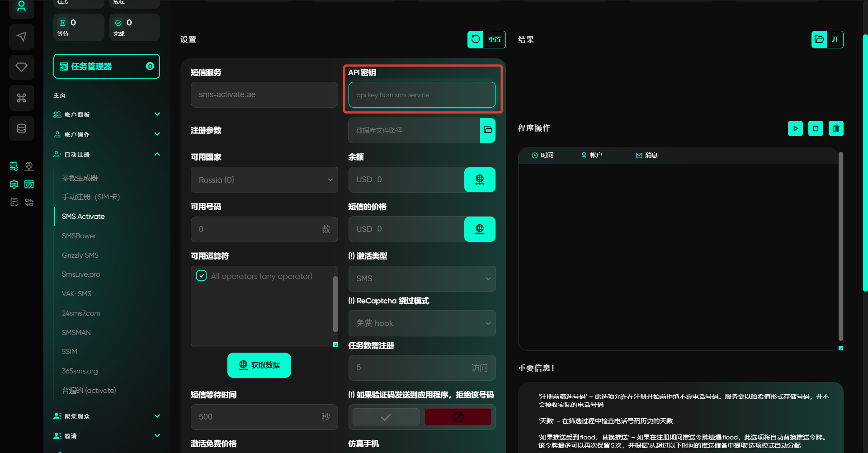Image resolution: width=868 pixels, height=453 pixels.
Task: Start the program with the play button
Action: [x=795, y=128]
